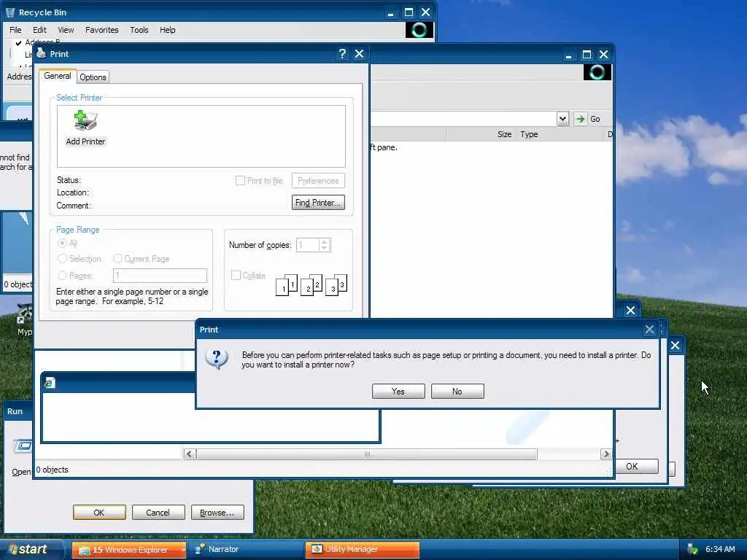Toggle the Collate checkbox
Viewport: 747px width, 560px height.
coord(236,275)
